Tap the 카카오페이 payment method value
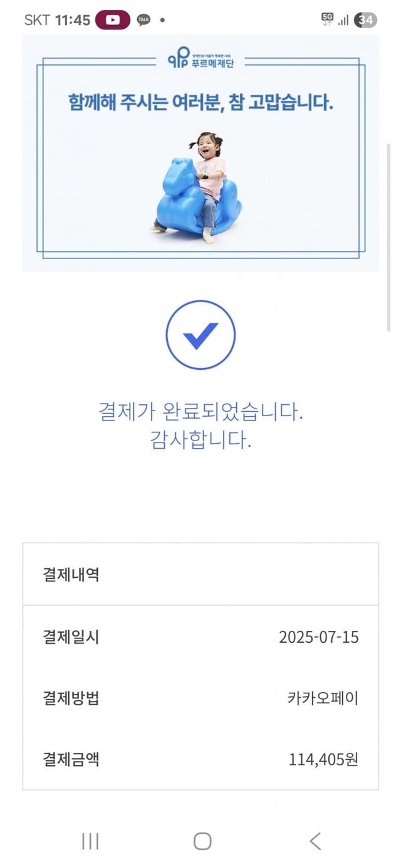 tap(323, 698)
